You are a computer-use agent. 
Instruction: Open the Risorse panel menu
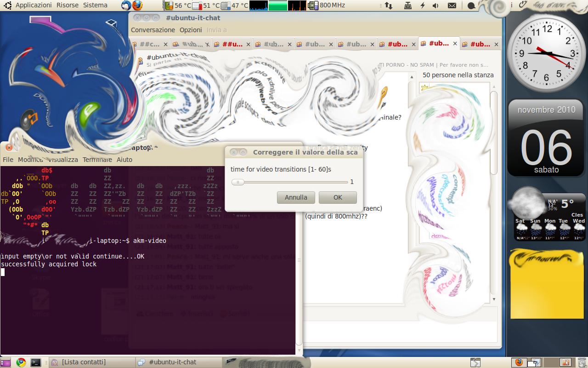pos(67,5)
